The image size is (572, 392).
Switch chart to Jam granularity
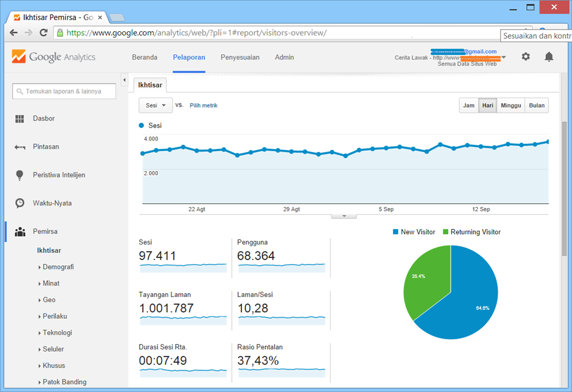[x=469, y=106]
